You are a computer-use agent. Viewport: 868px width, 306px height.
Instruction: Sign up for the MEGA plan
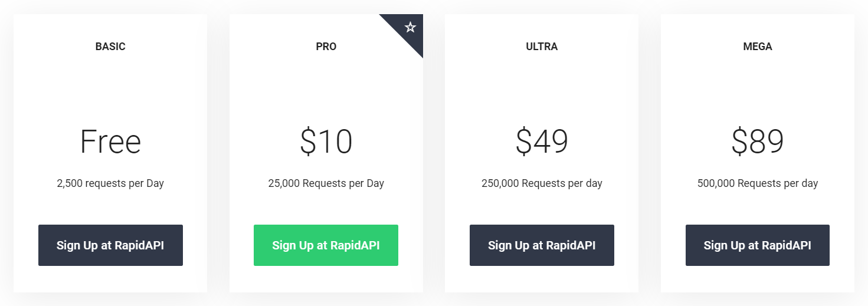coord(757,245)
